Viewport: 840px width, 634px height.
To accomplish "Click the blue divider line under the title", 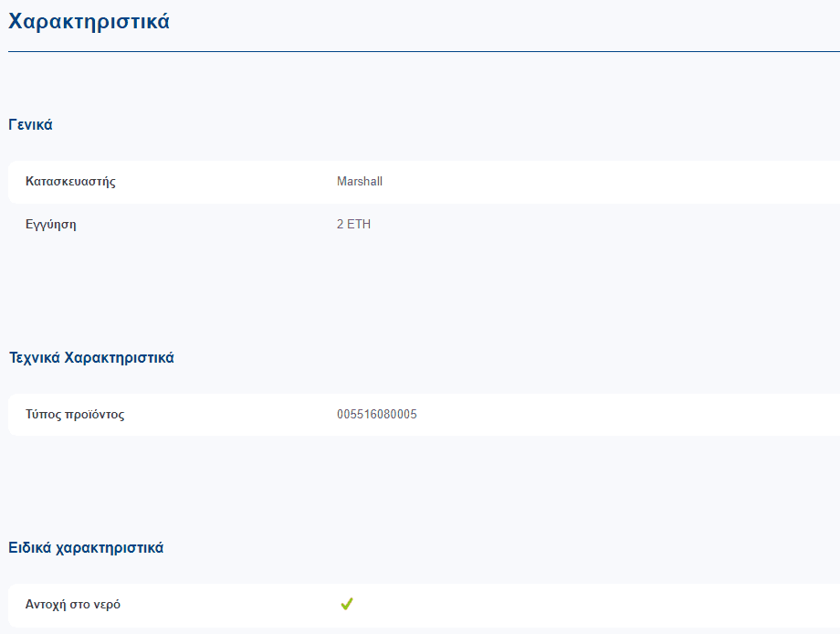I will pyautogui.click(x=424, y=51).
